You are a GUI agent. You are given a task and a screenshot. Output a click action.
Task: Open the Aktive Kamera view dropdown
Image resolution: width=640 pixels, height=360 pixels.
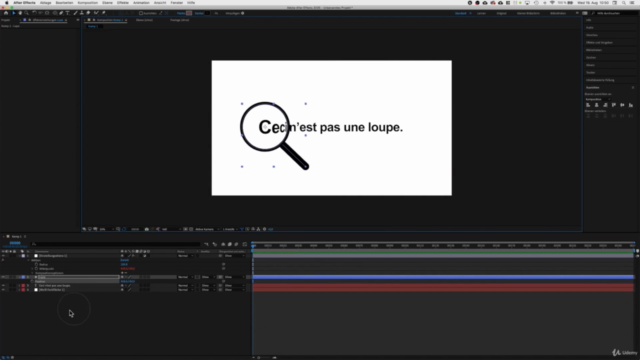coord(207,229)
